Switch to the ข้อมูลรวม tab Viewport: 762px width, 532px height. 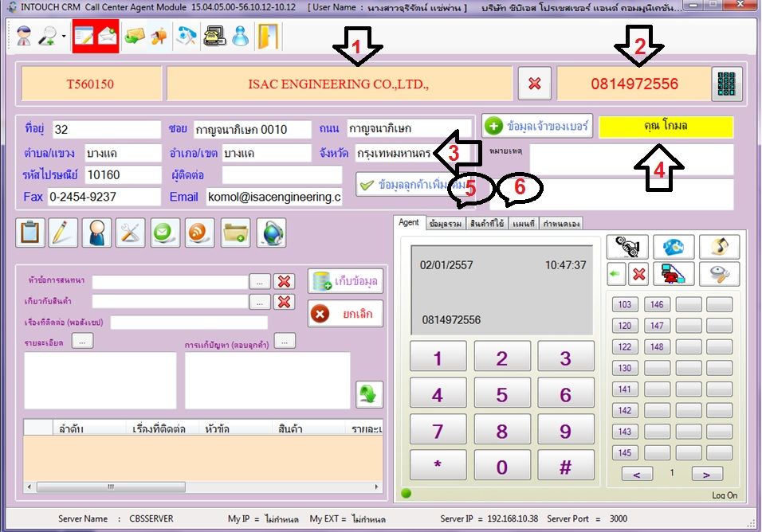[x=445, y=224]
